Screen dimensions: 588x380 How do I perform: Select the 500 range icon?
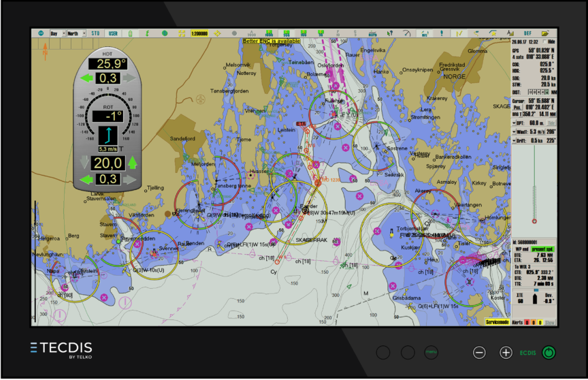click(287, 33)
